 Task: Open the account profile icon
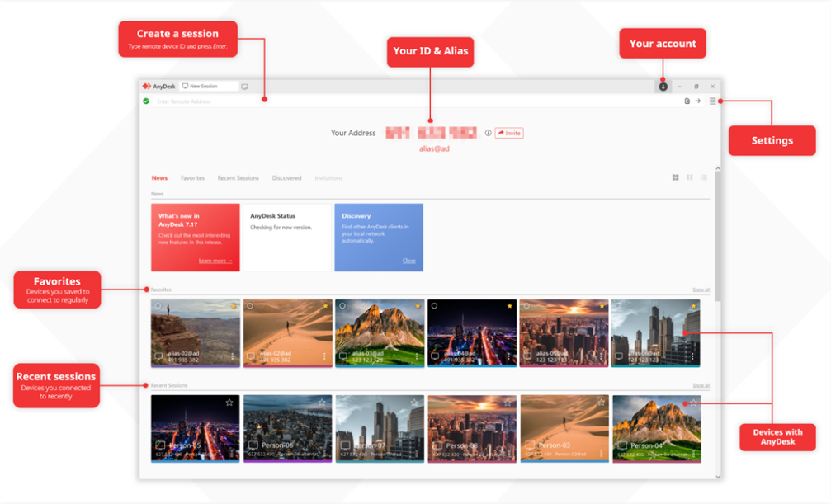tap(663, 87)
